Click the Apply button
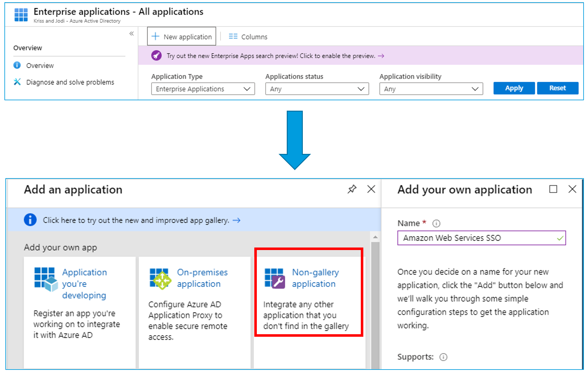The image size is (588, 373). [x=514, y=88]
